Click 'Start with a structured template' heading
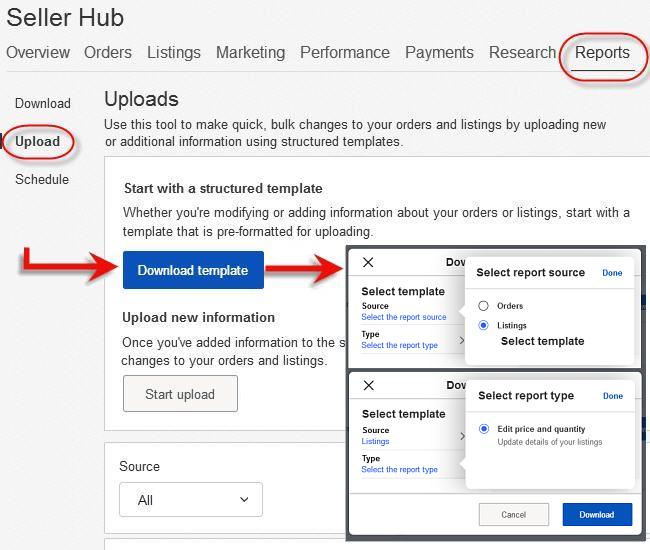Image resolution: width=650 pixels, height=550 pixels. click(x=223, y=189)
